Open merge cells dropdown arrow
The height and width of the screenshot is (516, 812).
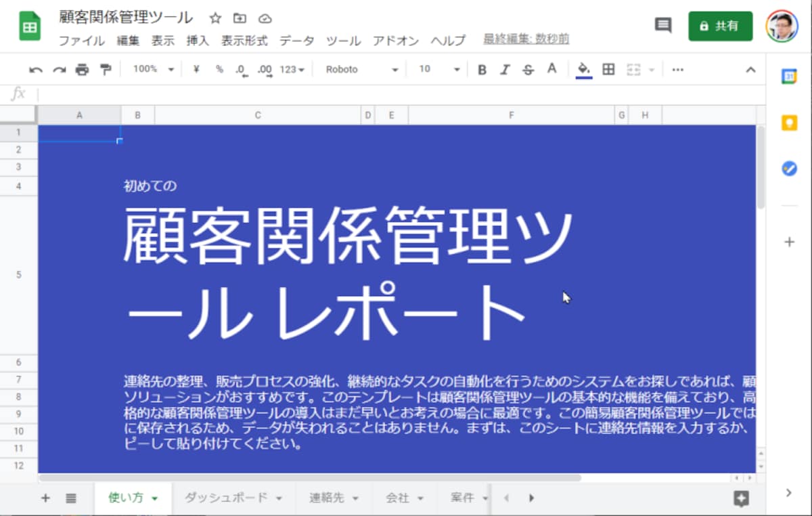pos(652,69)
